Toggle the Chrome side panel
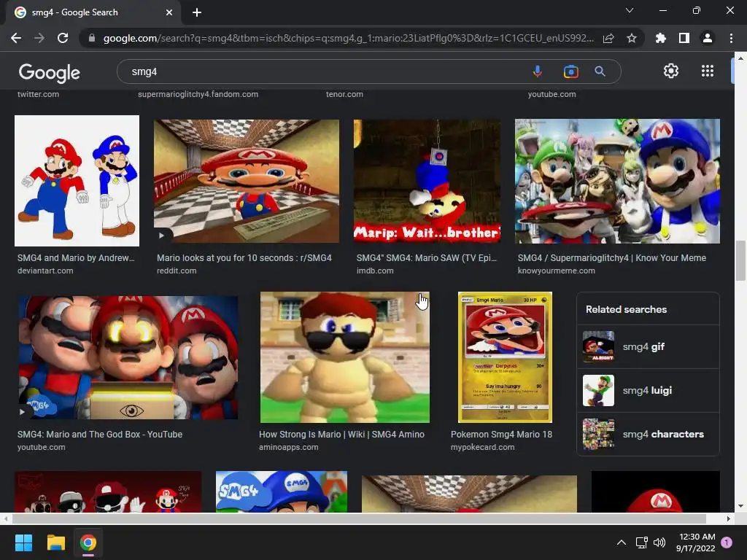 point(684,38)
